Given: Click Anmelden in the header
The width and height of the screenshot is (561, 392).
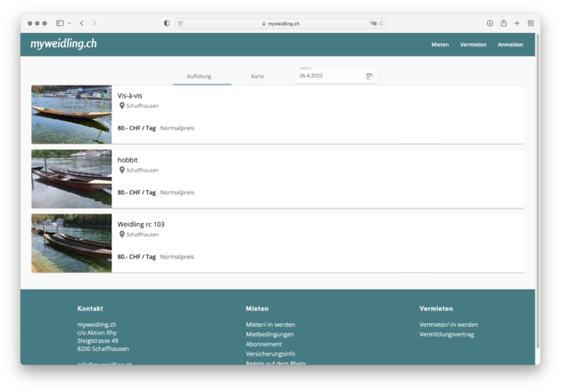Looking at the screenshot, I should [510, 44].
